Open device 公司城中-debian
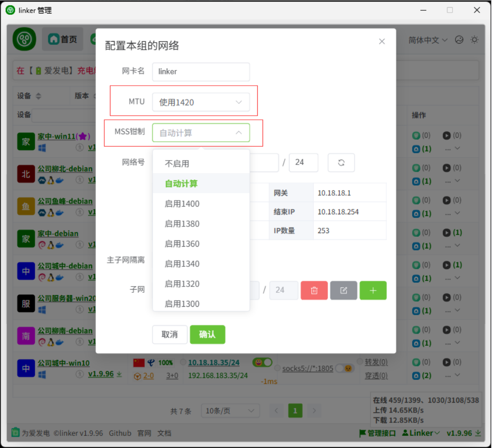The image size is (492, 448). coord(65,266)
